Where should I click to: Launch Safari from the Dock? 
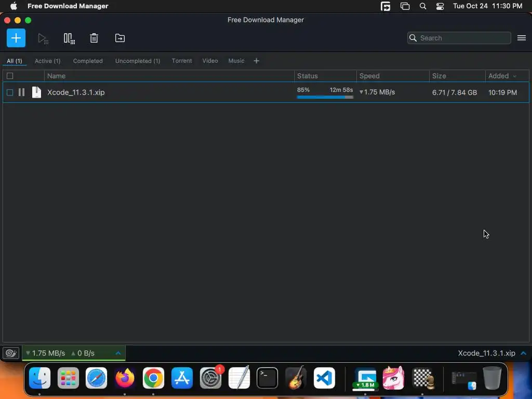tap(96, 378)
